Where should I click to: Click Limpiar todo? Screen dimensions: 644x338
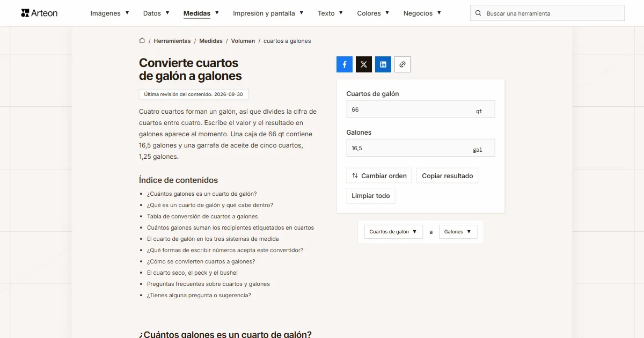371,196
